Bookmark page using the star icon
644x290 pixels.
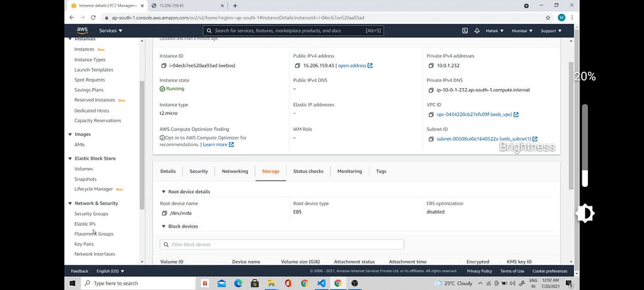(x=548, y=18)
